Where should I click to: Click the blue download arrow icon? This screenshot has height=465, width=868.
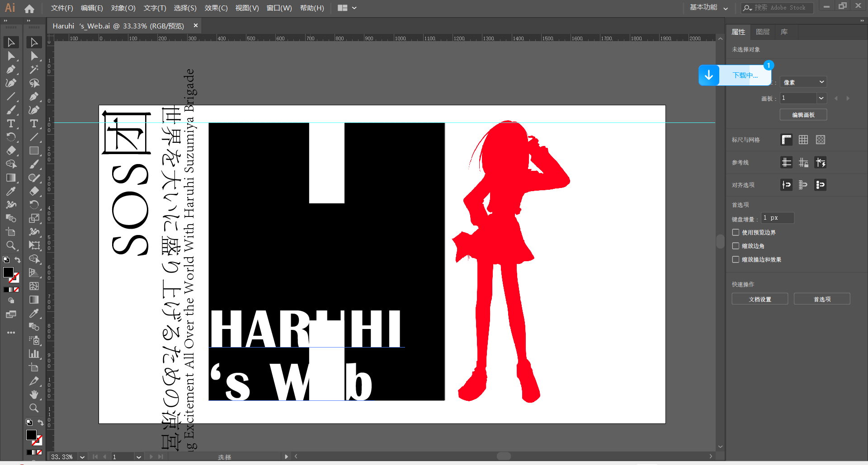[709, 75]
